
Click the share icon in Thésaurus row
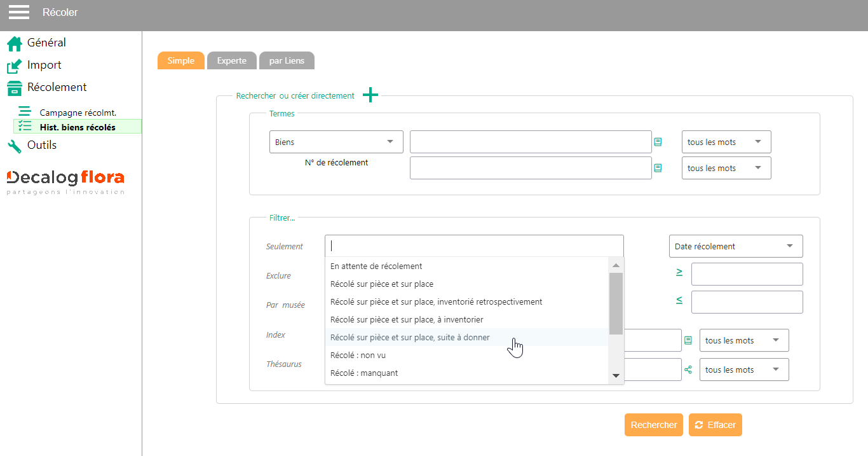pyautogui.click(x=688, y=370)
